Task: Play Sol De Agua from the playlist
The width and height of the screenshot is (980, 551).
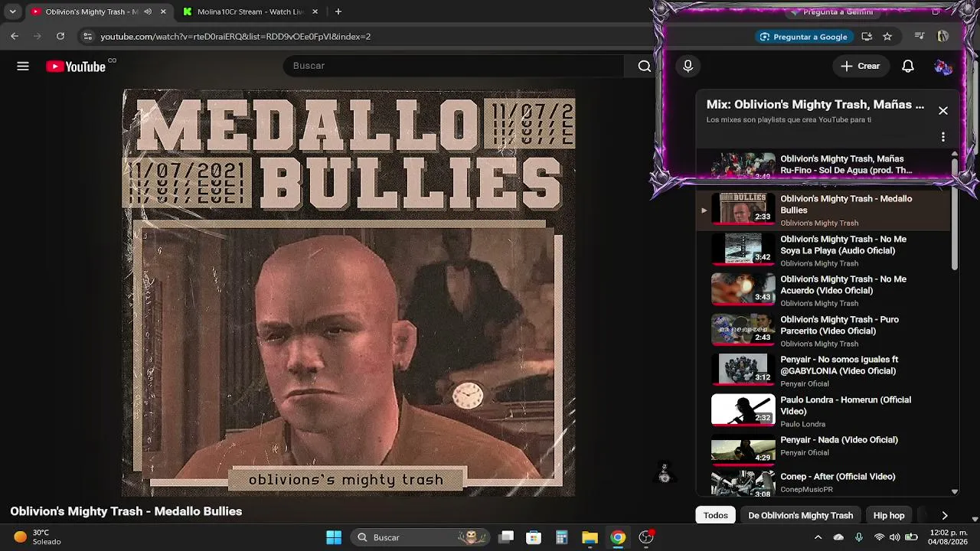Action: pyautogui.click(x=823, y=165)
